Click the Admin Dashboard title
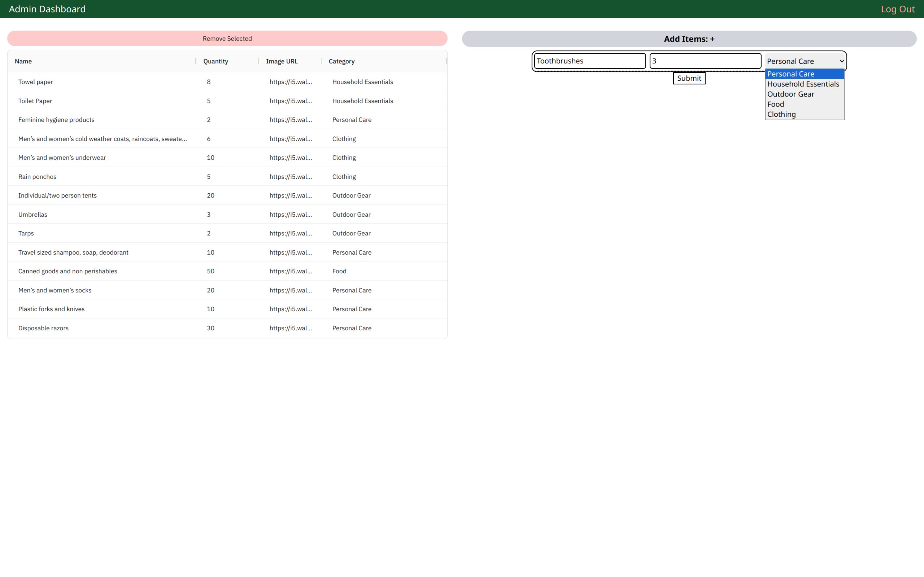Image resolution: width=924 pixels, height=577 pixels. pyautogui.click(x=47, y=9)
